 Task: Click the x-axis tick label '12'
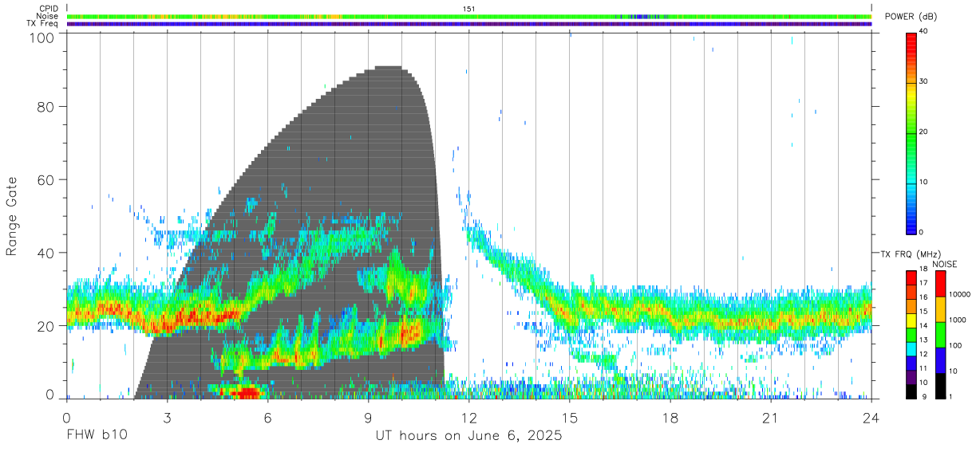click(x=468, y=418)
